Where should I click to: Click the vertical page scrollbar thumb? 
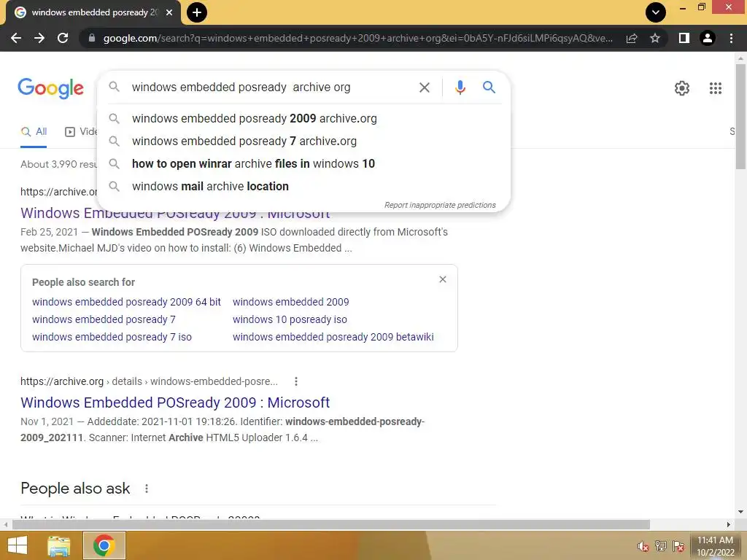click(740, 116)
